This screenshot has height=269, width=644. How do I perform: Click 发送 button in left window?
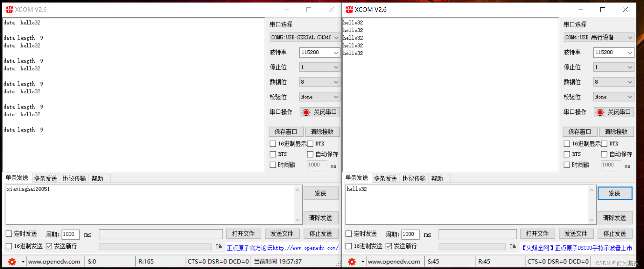point(321,193)
